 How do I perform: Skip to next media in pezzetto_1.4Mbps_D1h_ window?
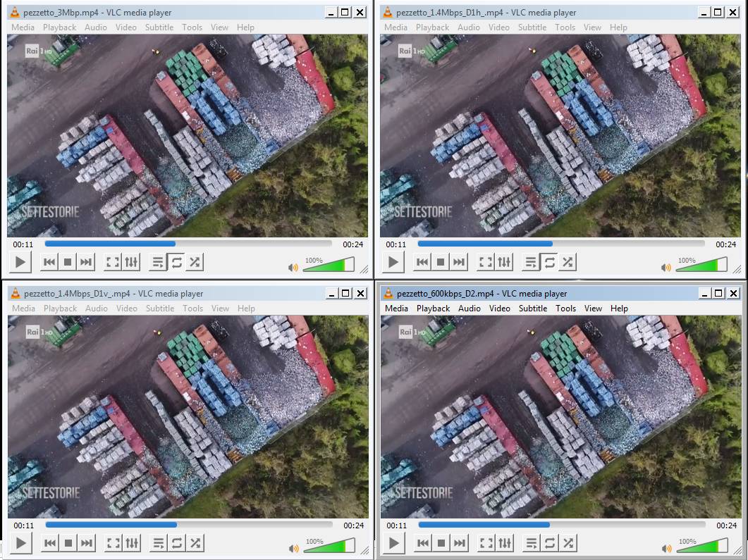pos(459,262)
